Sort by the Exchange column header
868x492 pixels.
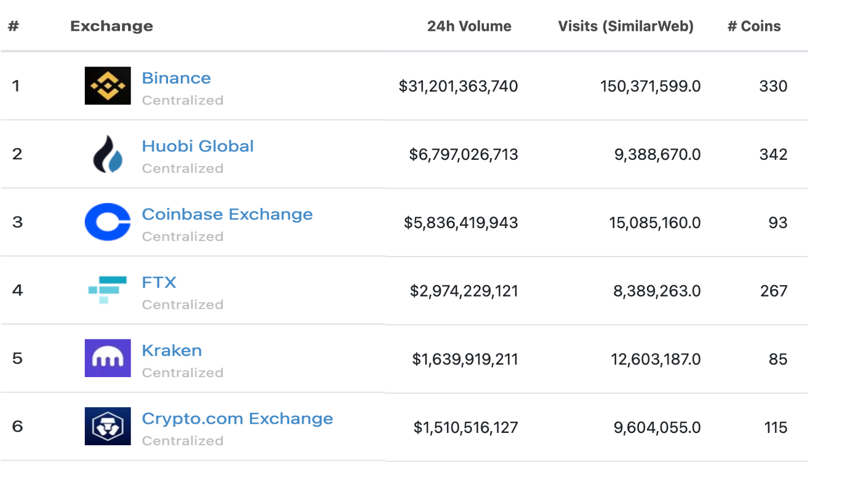[111, 26]
